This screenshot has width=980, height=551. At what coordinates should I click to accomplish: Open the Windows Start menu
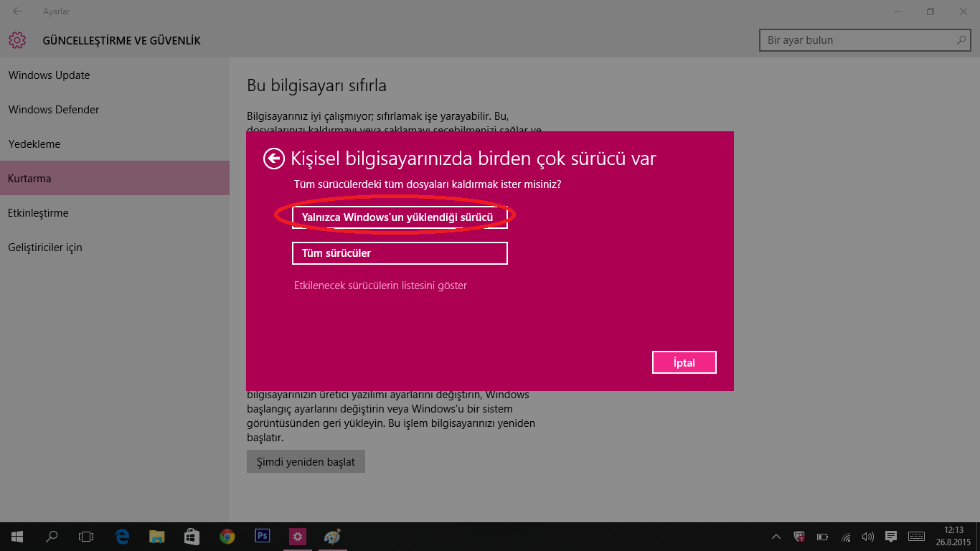17,537
